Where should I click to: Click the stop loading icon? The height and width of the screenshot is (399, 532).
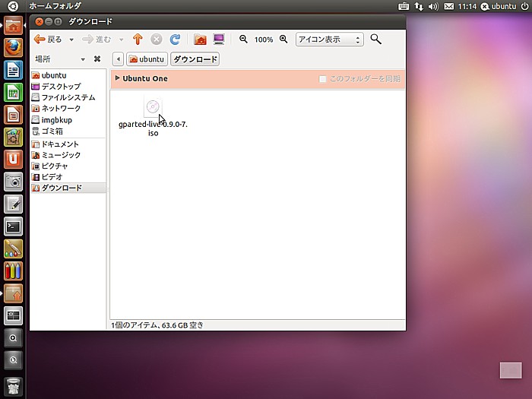156,40
